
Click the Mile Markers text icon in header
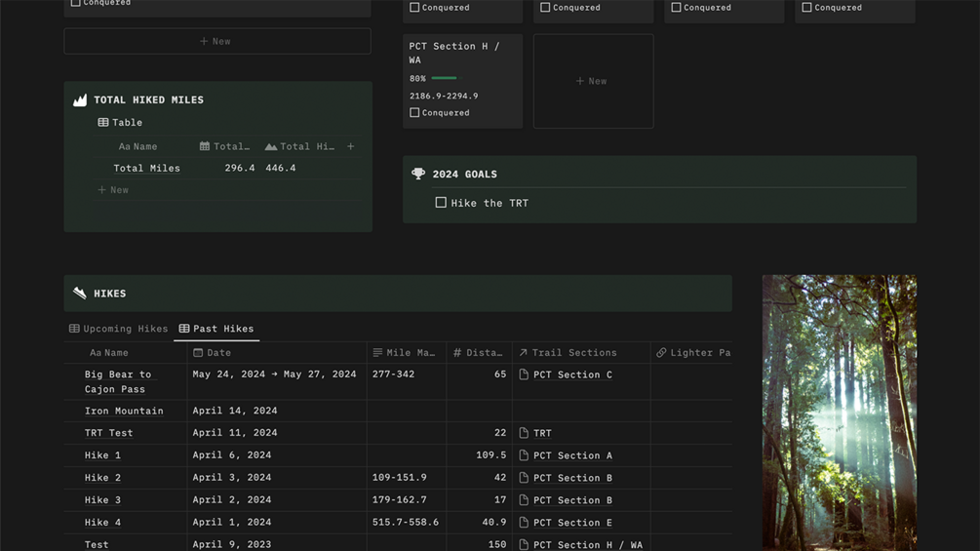pos(377,353)
